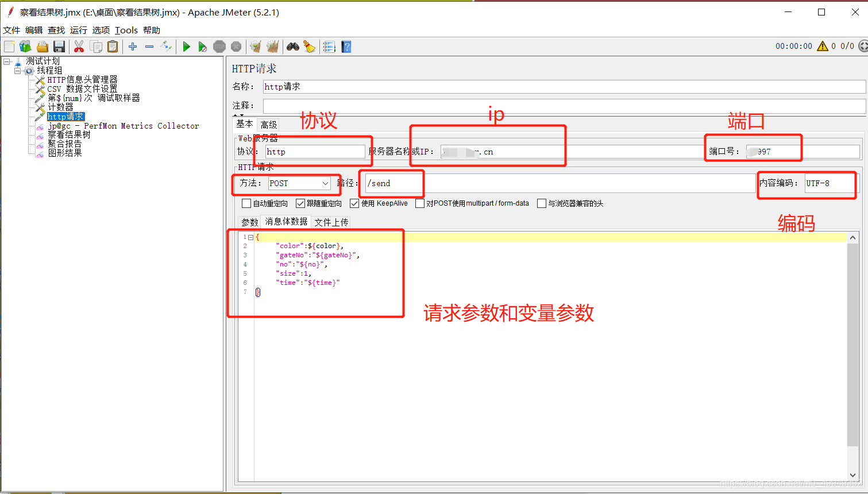Click the 端口号 port field

coord(803,152)
